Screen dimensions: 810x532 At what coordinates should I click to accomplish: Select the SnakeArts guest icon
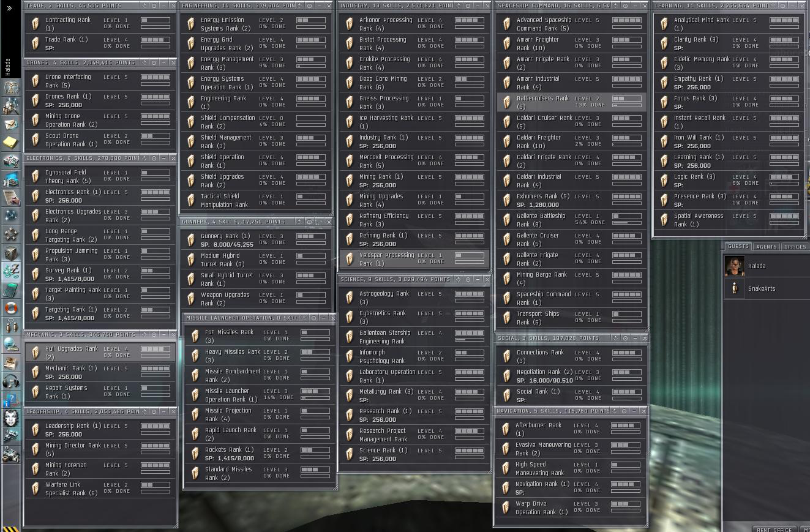[735, 288]
